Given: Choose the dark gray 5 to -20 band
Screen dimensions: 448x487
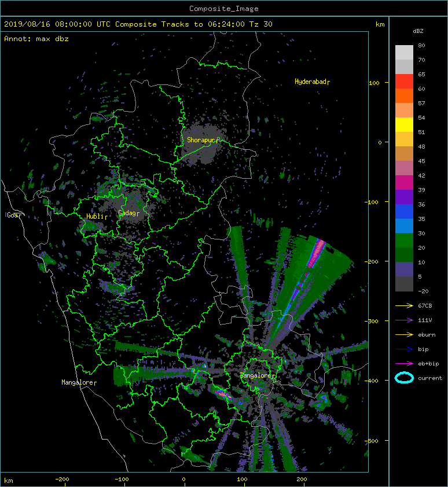Looking at the screenshot, I should click(404, 283).
